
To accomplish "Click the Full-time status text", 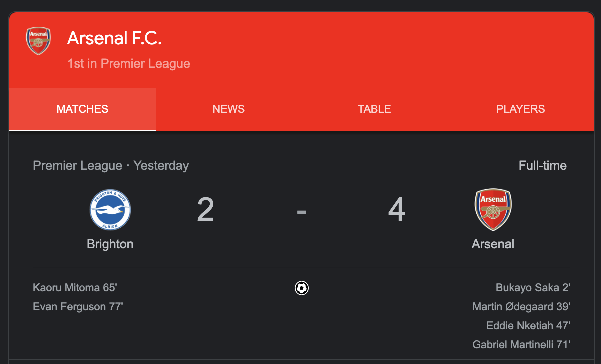I will (543, 166).
